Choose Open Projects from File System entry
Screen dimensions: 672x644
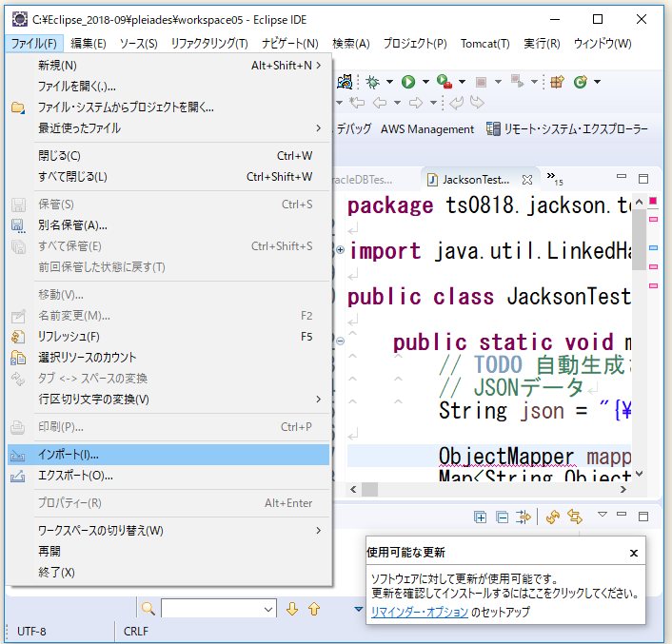[168, 107]
